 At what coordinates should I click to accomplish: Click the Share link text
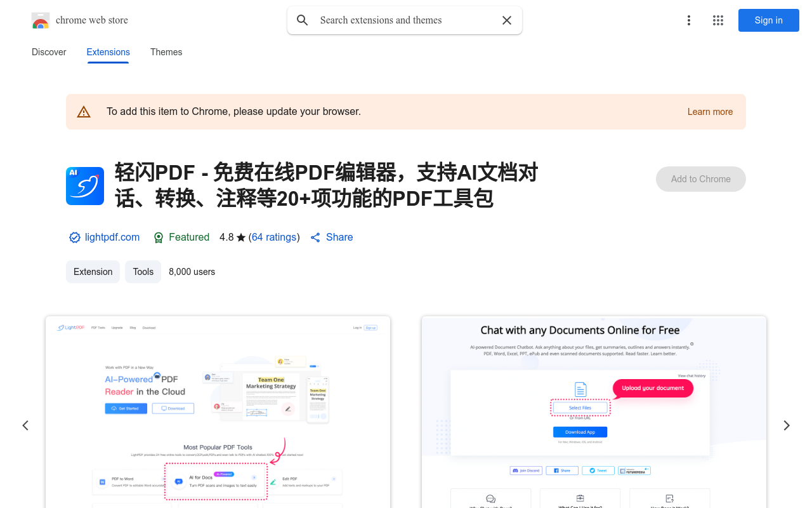[339, 237]
